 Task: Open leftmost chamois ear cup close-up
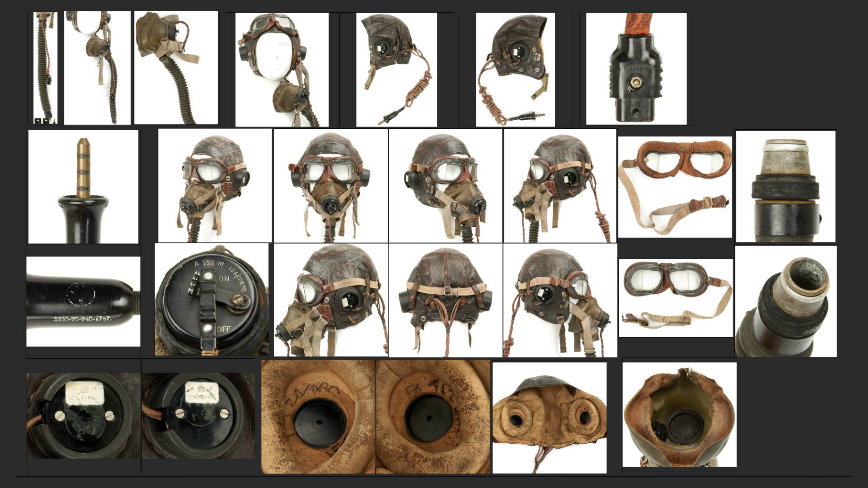318,417
